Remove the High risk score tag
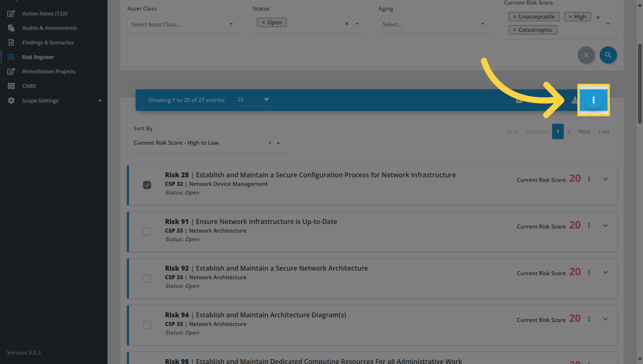643x364 pixels. coord(570,17)
